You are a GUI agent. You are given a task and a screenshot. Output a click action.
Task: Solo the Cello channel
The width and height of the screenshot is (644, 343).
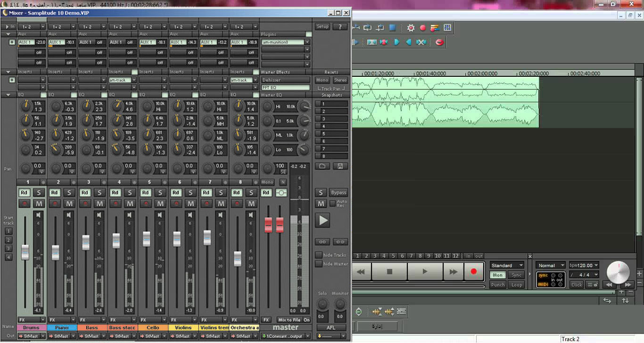(x=160, y=192)
